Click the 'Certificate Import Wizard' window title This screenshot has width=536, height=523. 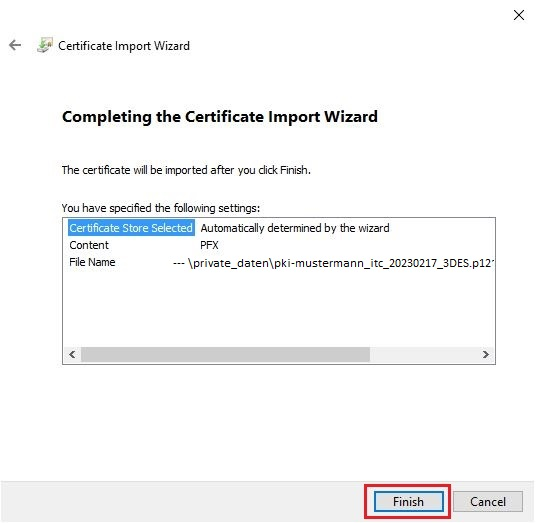coord(124,46)
